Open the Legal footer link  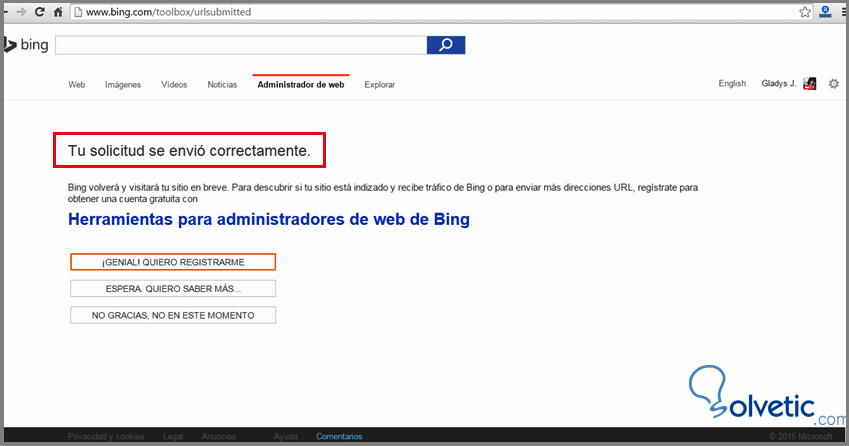173,436
